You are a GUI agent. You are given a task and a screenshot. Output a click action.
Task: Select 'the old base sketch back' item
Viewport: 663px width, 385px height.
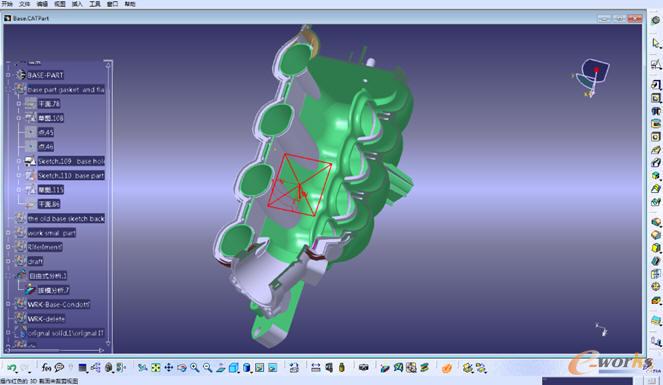(66, 218)
